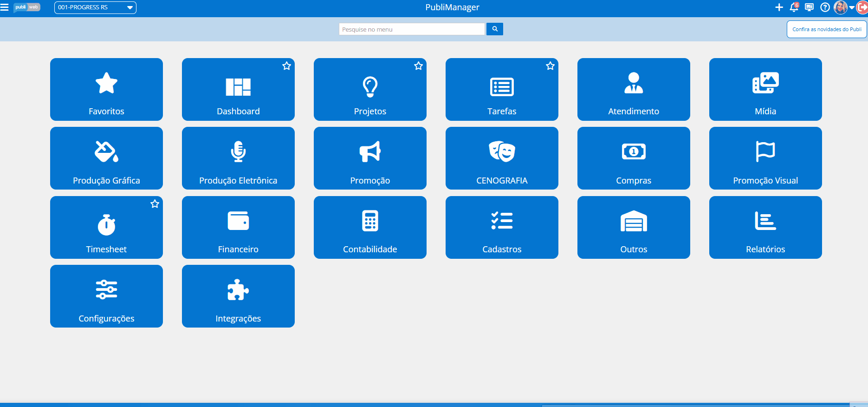Click the plus icon in top bar
Viewport: 868px width, 407px height.
pyautogui.click(x=779, y=7)
